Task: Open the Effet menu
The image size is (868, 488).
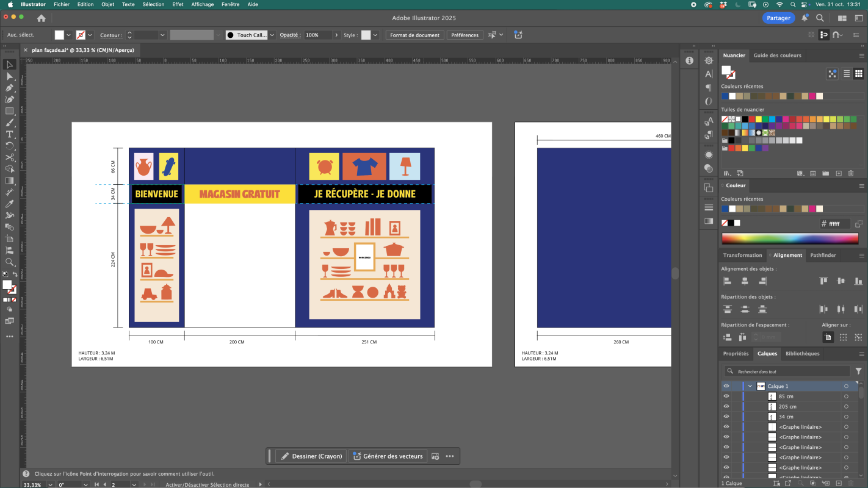Action: pos(178,4)
